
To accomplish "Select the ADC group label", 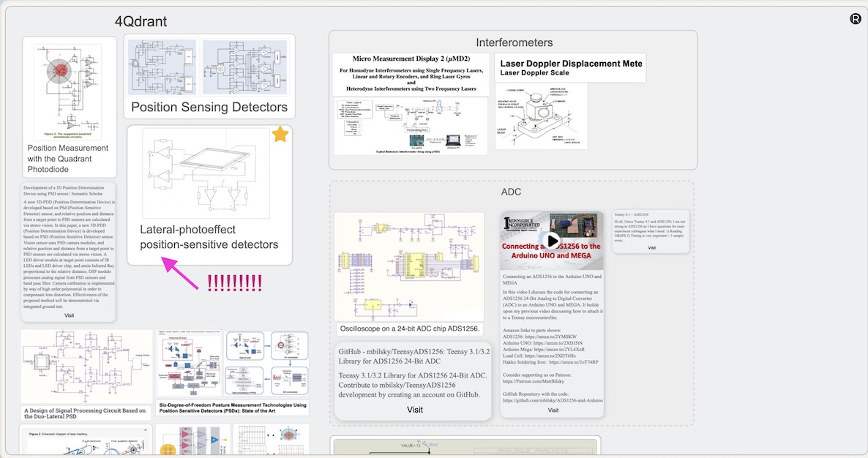I will point(512,191).
